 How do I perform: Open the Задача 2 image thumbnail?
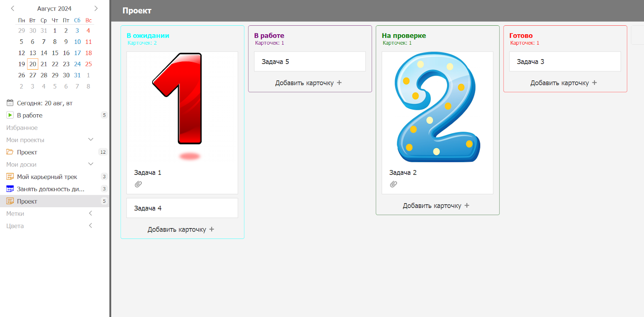pos(438,107)
